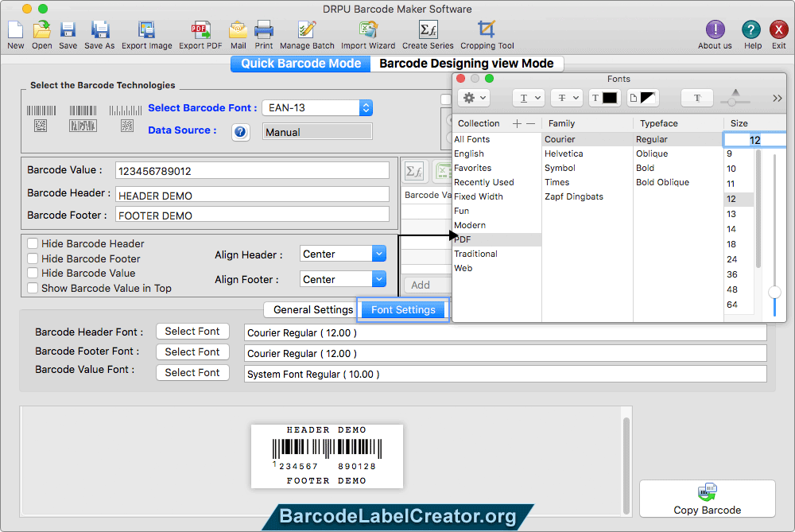Image resolution: width=795 pixels, height=532 pixels.
Task: Open text color in Fonts panel
Action: click(x=604, y=98)
